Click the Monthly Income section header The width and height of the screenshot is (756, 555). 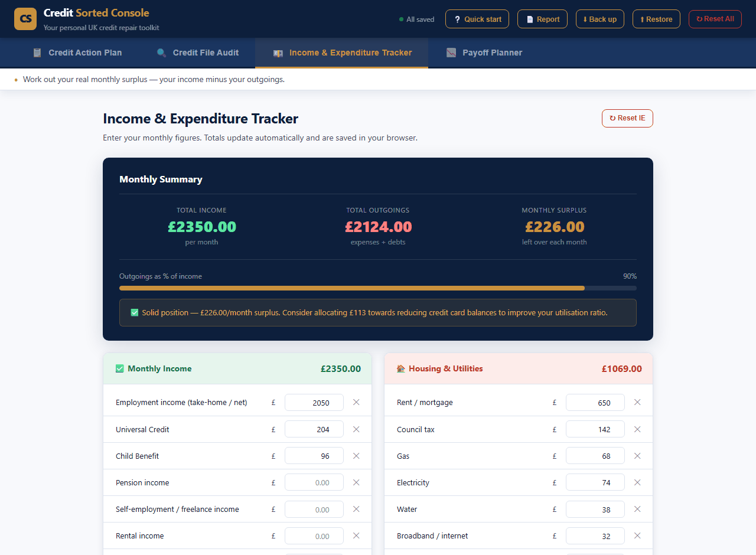tap(237, 368)
